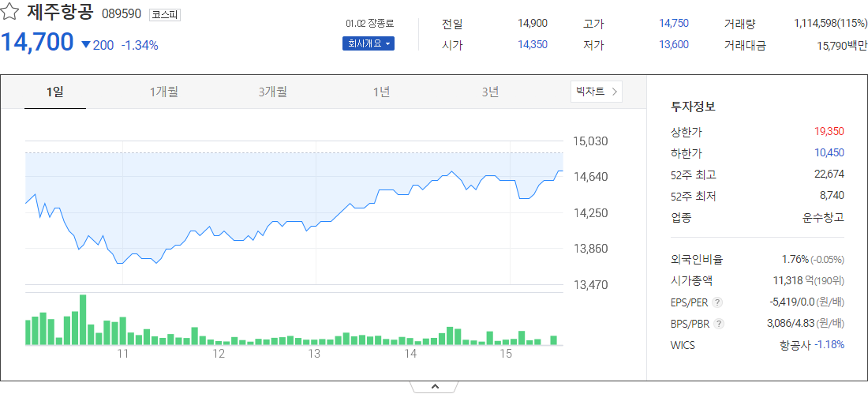Switch to the 1일 chart tab
Screen dimensions: 868x394
[54, 92]
